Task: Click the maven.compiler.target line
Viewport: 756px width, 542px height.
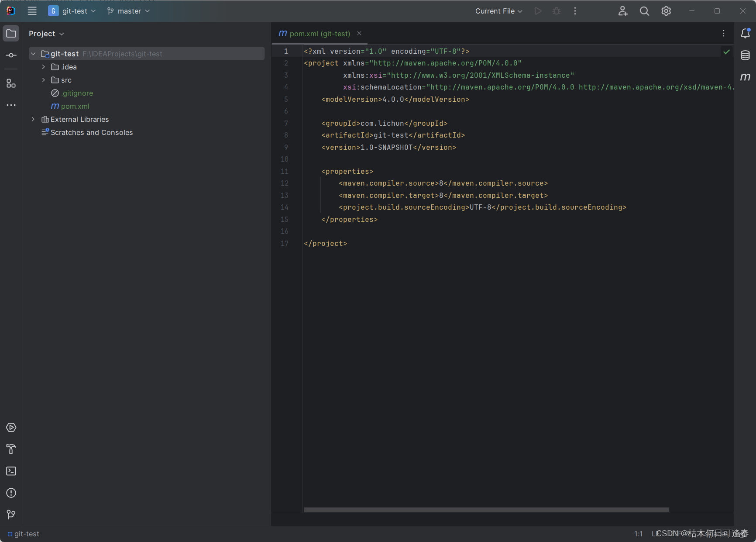Action: pos(443,195)
